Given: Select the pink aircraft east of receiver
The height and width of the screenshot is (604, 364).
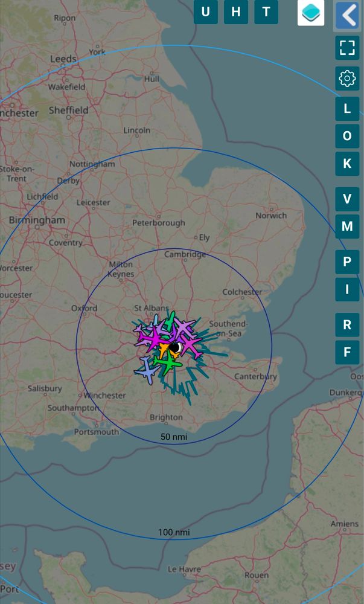Looking at the screenshot, I should (191, 345).
